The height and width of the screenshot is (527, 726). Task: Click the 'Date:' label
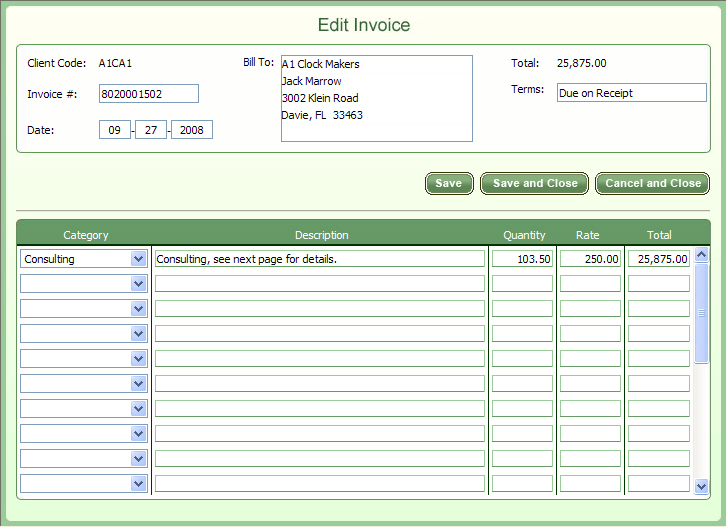[40, 130]
